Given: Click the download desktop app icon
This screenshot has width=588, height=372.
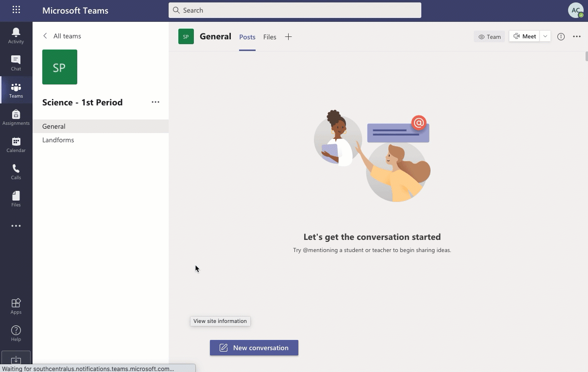Looking at the screenshot, I should [x=16, y=359].
